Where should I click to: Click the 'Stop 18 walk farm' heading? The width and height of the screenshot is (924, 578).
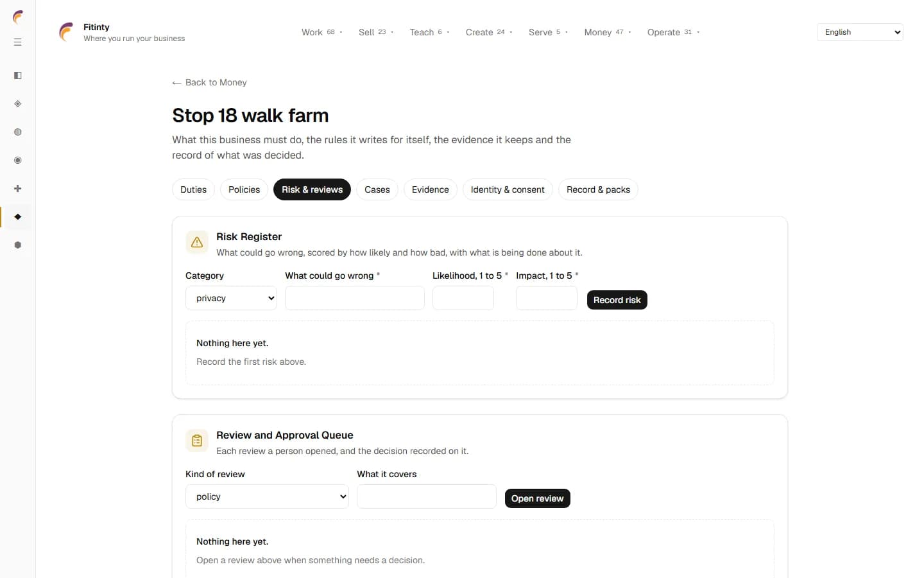(250, 116)
